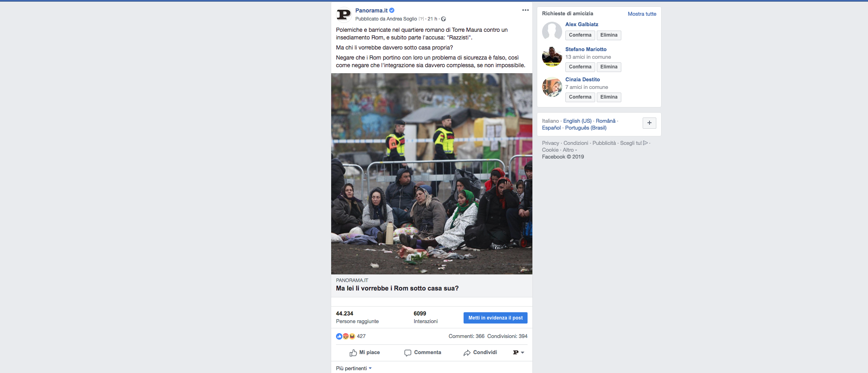Open the comment-as page selector dropdown

[518, 352]
